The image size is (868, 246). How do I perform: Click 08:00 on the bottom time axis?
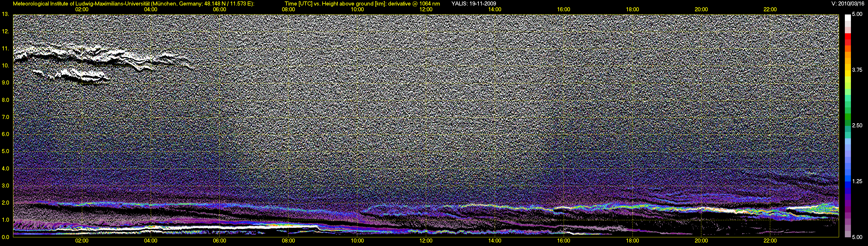(288, 241)
